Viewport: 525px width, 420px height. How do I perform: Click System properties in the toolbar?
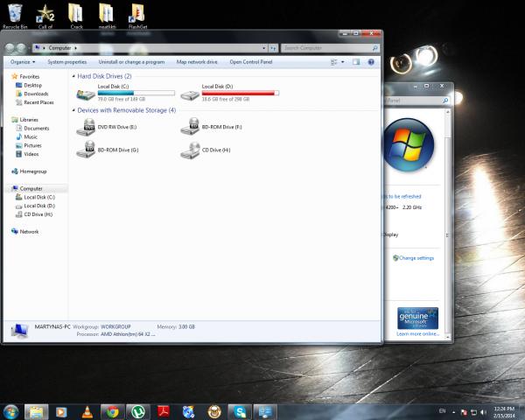66,62
